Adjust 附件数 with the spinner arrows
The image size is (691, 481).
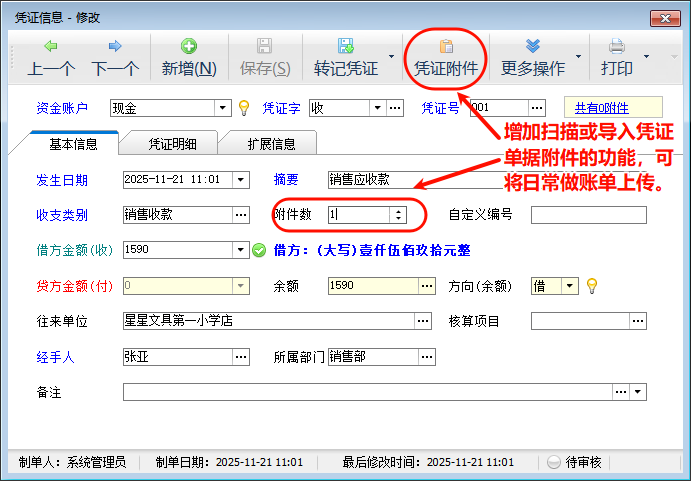tap(398, 214)
